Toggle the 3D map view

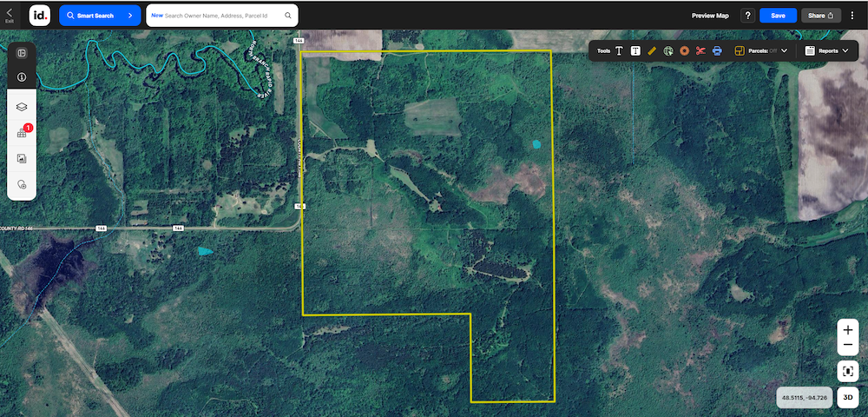pos(849,398)
